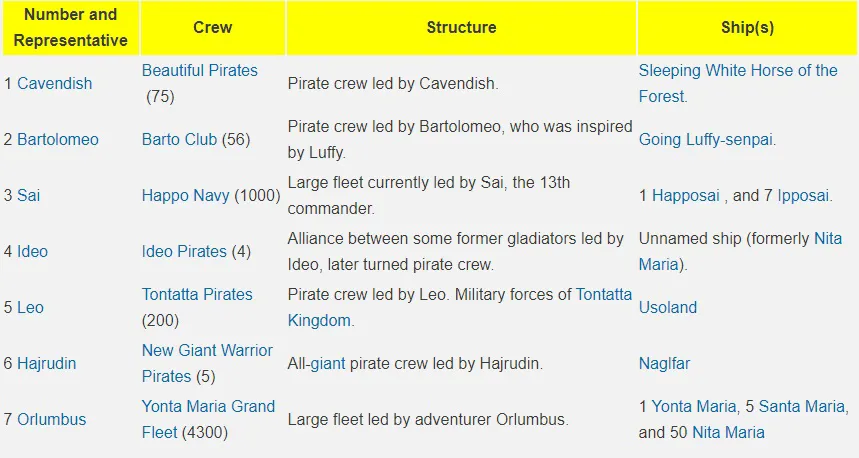Open the New Giant Warrior Pirates link
The width and height of the screenshot is (859, 458).
pyautogui.click(x=207, y=351)
